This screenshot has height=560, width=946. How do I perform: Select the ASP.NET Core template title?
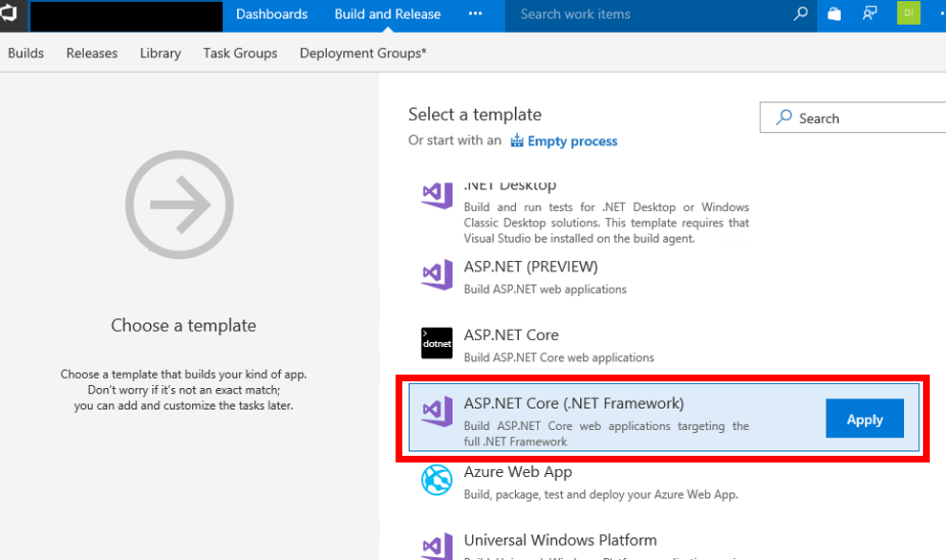point(511,334)
